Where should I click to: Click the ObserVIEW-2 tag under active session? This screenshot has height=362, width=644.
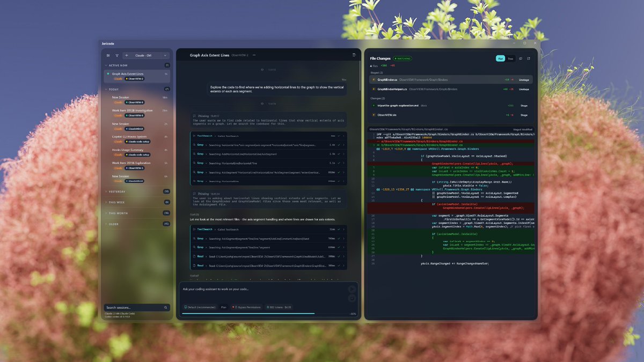(x=135, y=79)
